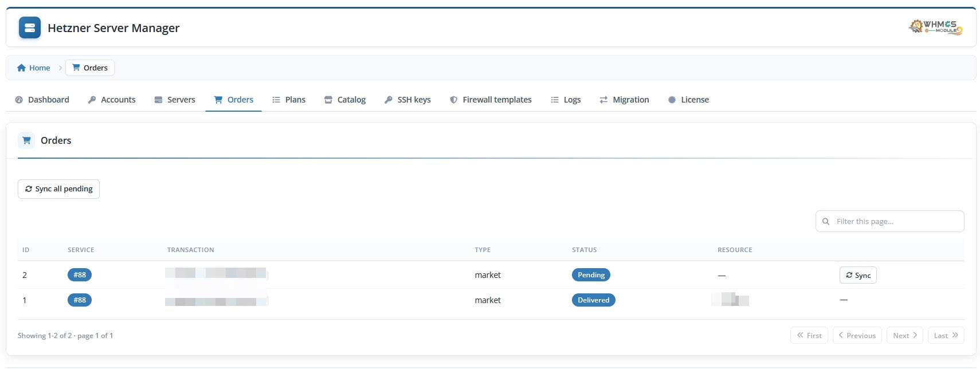Jump to the Last page
Screen dimensions: 980x369
click(946, 335)
